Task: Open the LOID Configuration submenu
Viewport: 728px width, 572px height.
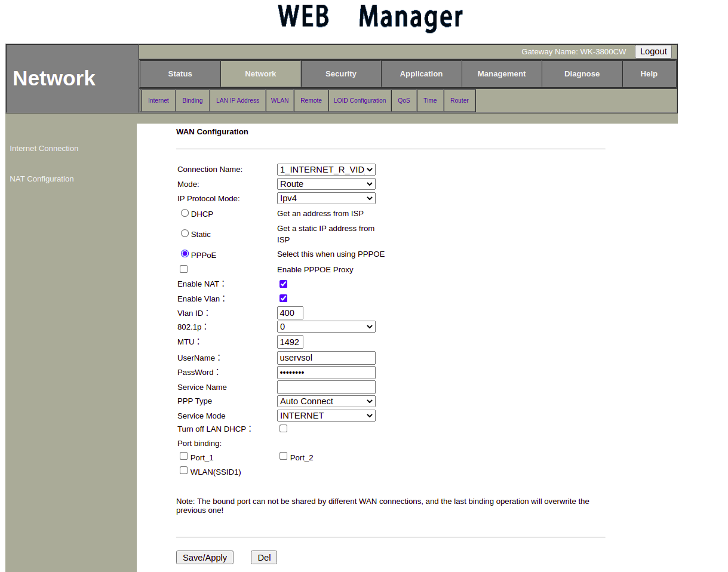Action: pos(360,100)
